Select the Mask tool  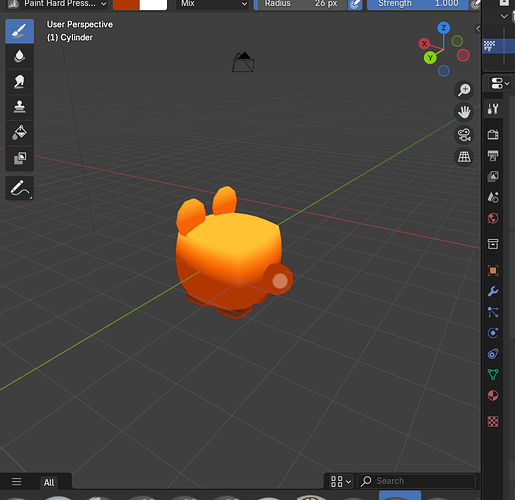tap(19, 158)
